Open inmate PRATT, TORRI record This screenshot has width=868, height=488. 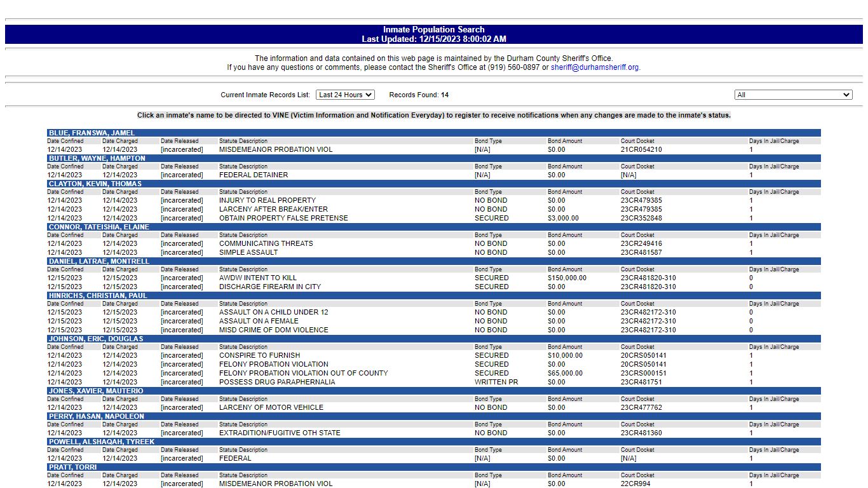tap(72, 467)
